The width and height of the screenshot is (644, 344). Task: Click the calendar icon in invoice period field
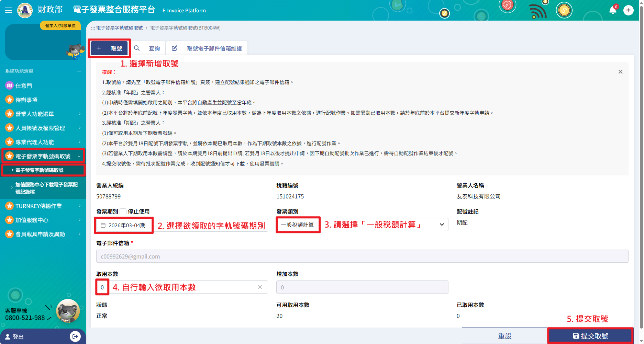tap(103, 225)
